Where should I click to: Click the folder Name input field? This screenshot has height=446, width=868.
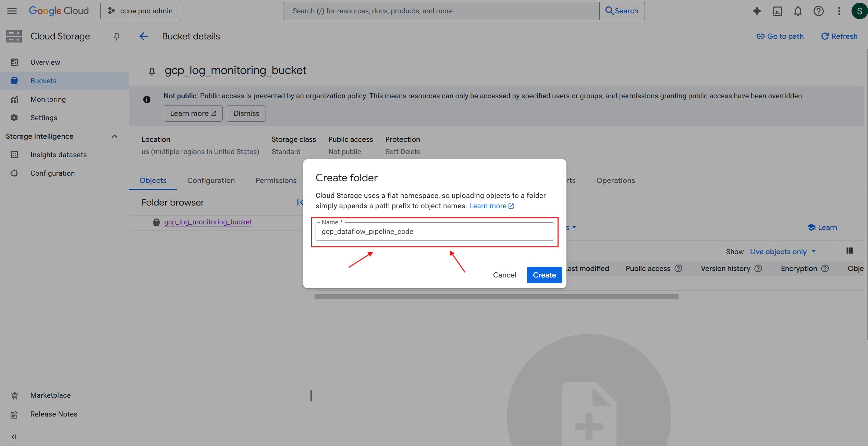tap(434, 232)
